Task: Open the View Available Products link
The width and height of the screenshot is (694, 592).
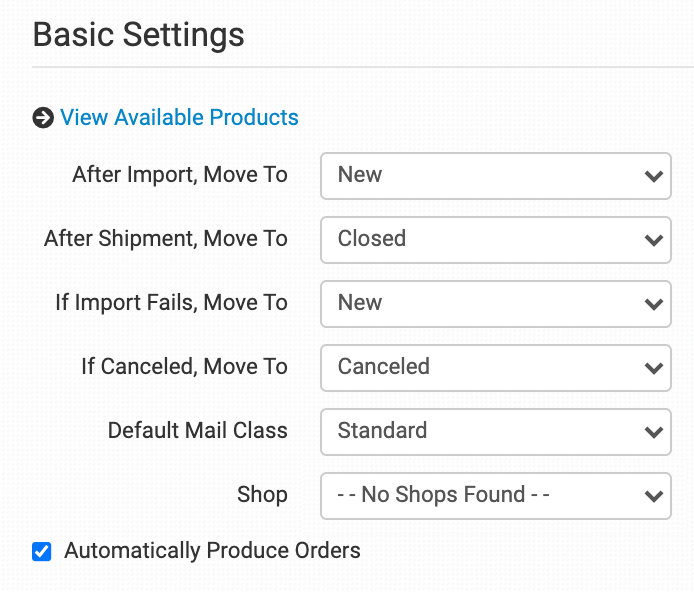Action: pos(179,118)
